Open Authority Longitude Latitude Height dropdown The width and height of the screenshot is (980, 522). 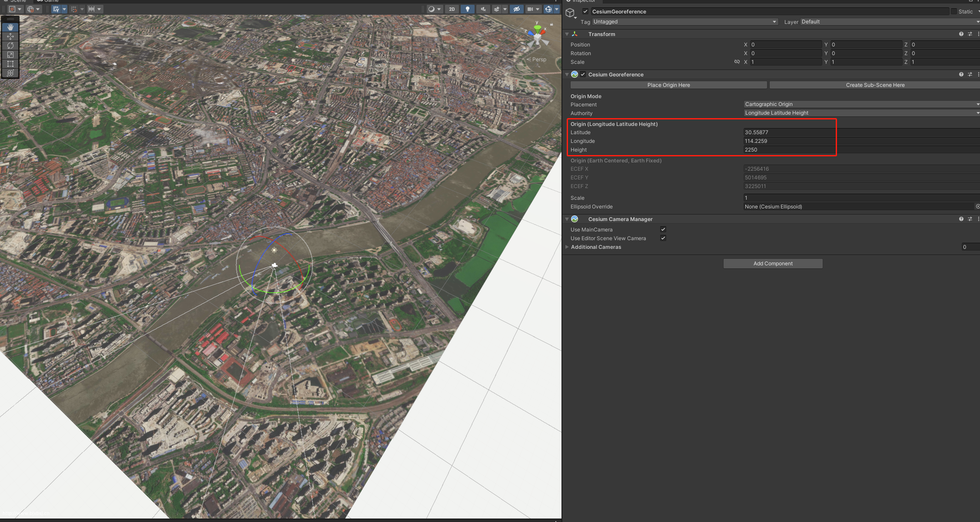click(862, 113)
